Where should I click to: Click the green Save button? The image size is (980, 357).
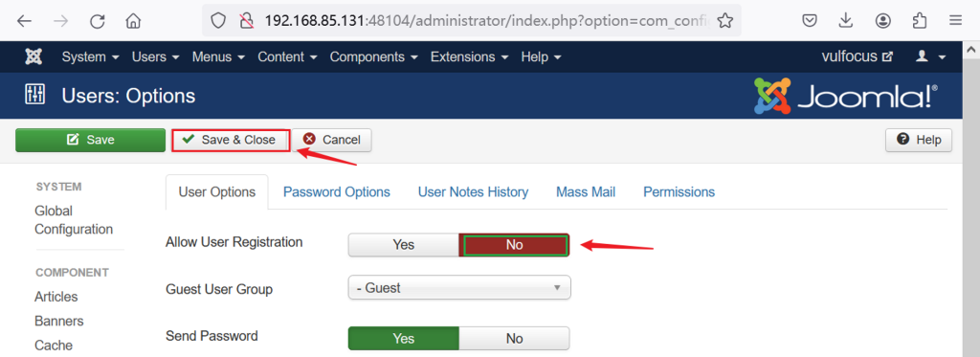click(x=90, y=140)
